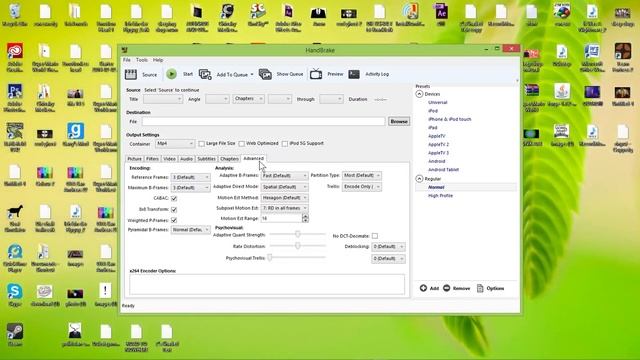Screen dimensions: 640x360
Task: Collapse the Regular preset group
Action: click(x=419, y=179)
